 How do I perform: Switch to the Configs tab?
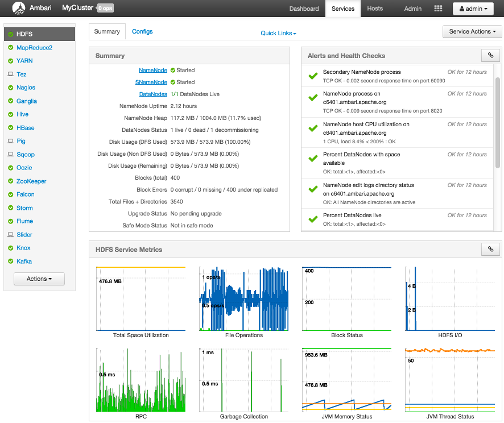point(142,31)
